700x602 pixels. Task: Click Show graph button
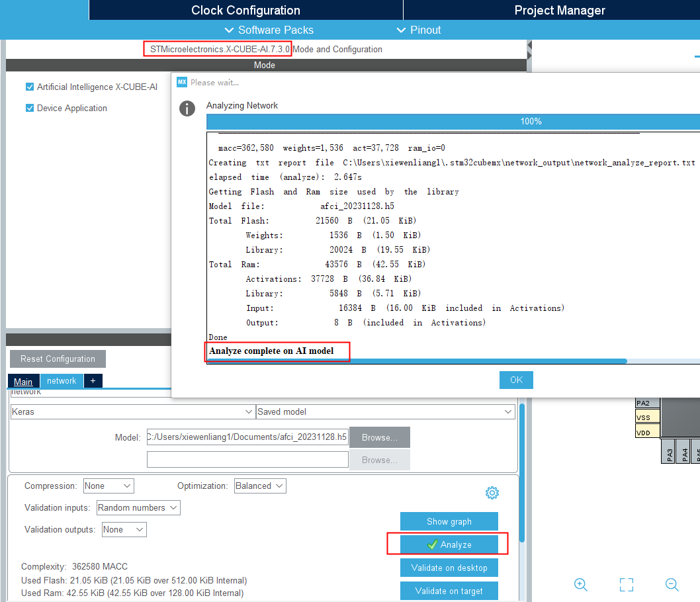(449, 521)
